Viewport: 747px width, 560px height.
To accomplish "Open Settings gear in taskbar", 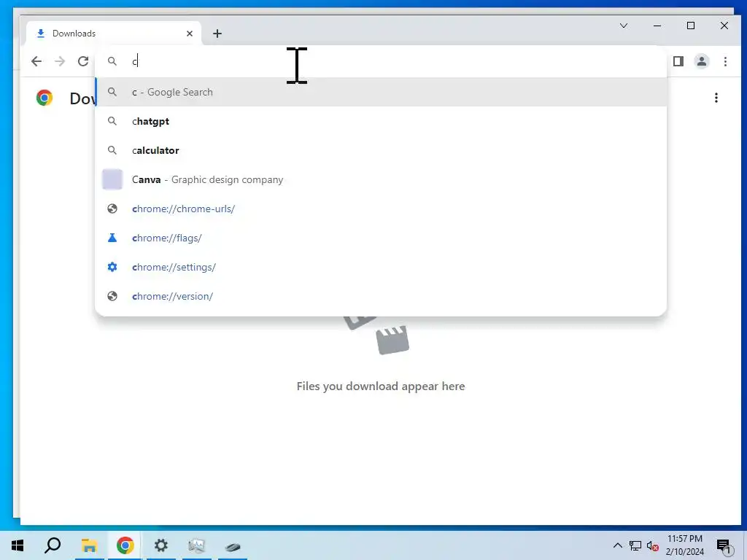I will (x=161, y=545).
